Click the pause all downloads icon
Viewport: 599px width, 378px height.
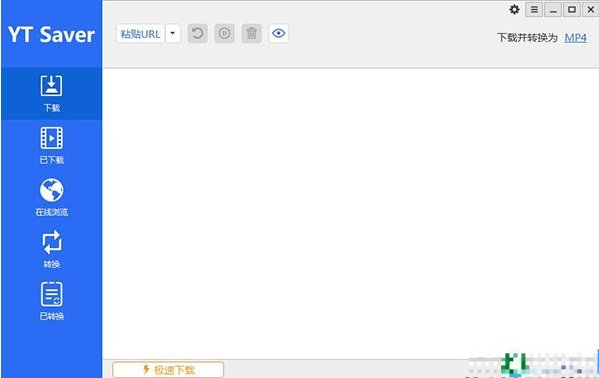(225, 34)
